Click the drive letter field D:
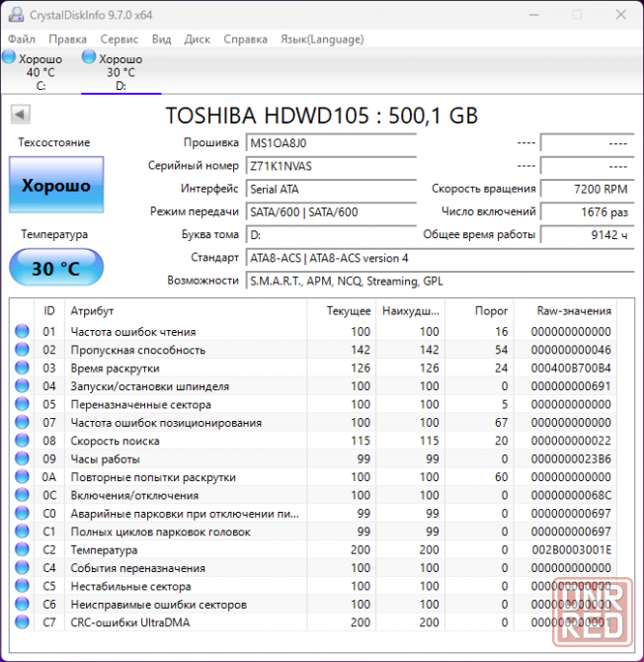The image size is (644, 662). 331,235
